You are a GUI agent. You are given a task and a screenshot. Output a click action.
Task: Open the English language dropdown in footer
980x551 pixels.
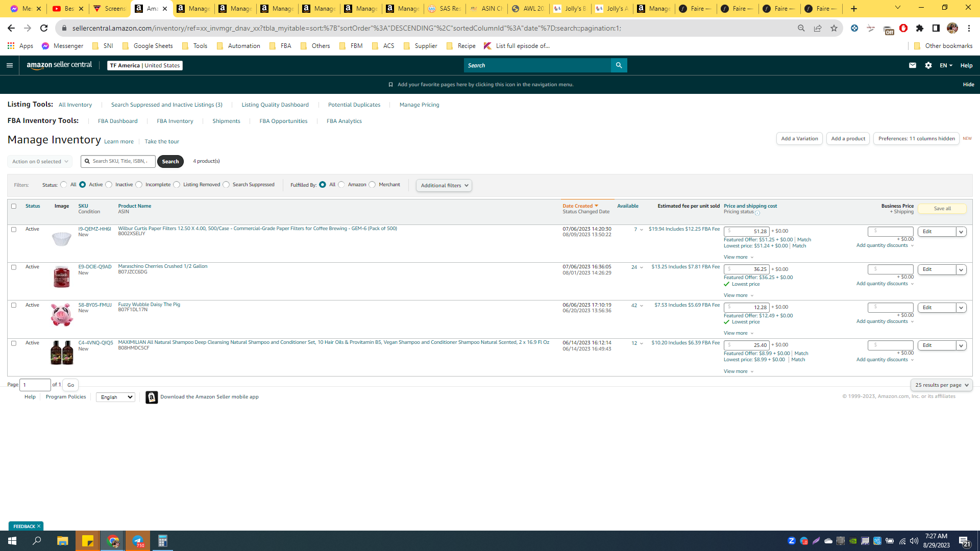115,397
